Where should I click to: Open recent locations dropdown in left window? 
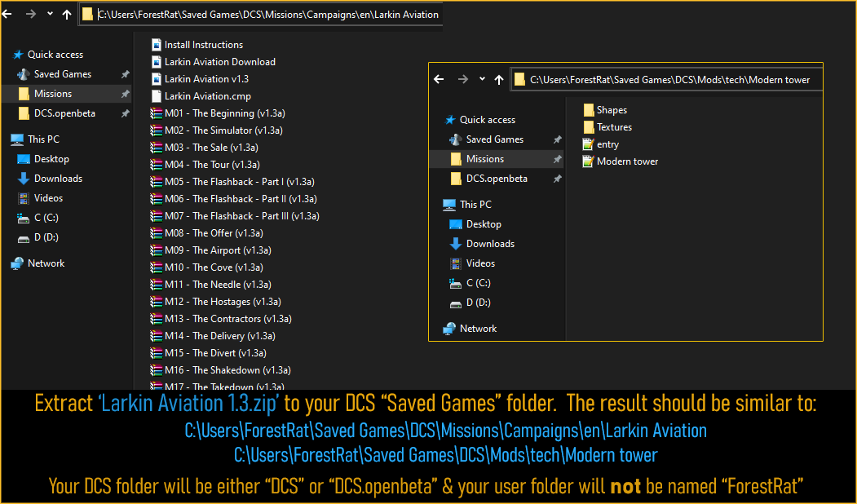(50, 14)
